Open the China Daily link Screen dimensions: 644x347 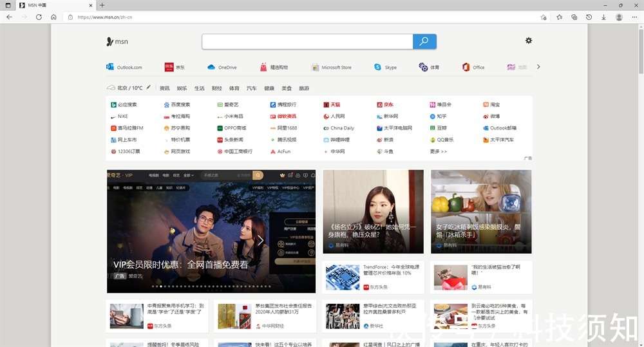[x=339, y=128]
